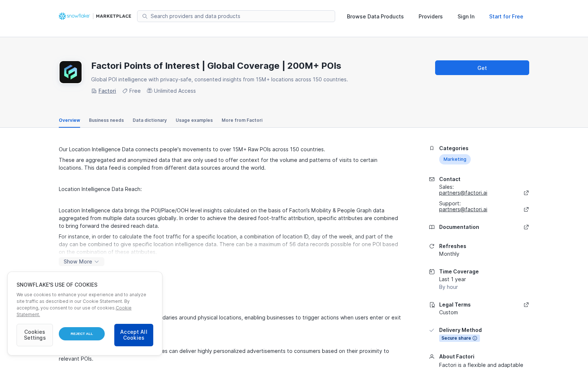Click Accept All Cookies button
The height and width of the screenshot is (368, 588).
click(x=134, y=335)
